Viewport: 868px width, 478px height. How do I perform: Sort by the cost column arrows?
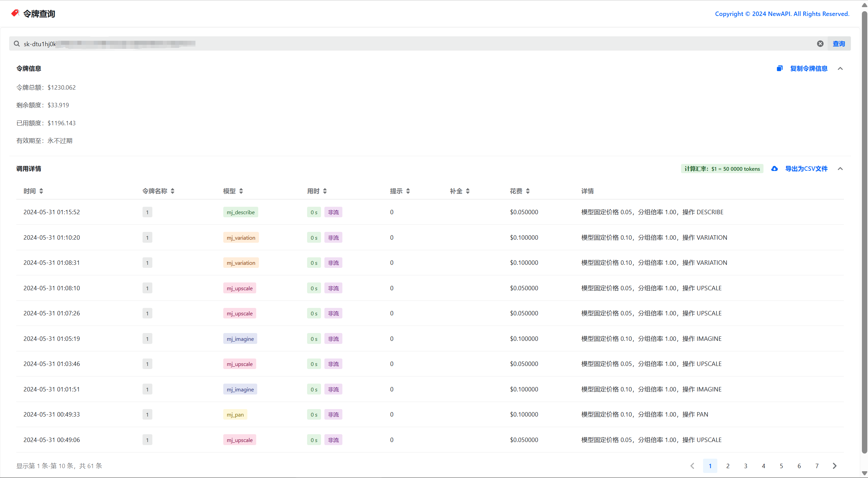pyautogui.click(x=528, y=191)
